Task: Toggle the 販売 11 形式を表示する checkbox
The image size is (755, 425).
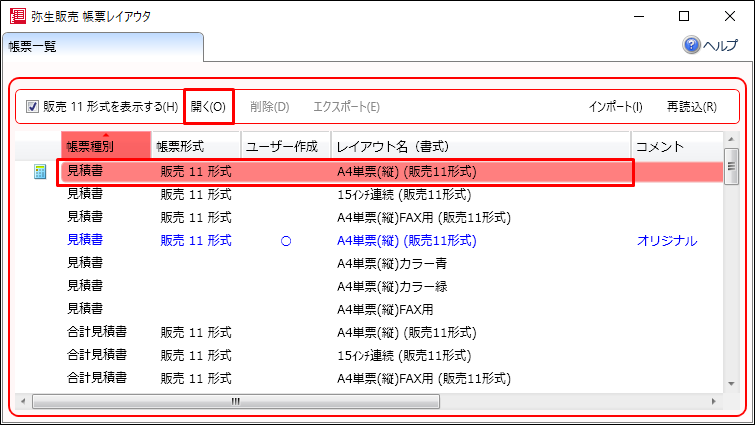Action: tap(32, 106)
